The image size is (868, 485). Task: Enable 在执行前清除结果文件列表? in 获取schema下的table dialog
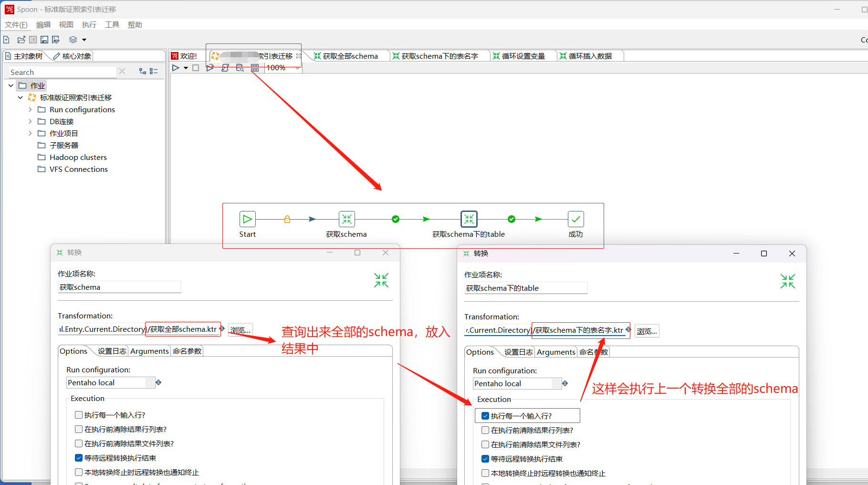click(x=485, y=444)
